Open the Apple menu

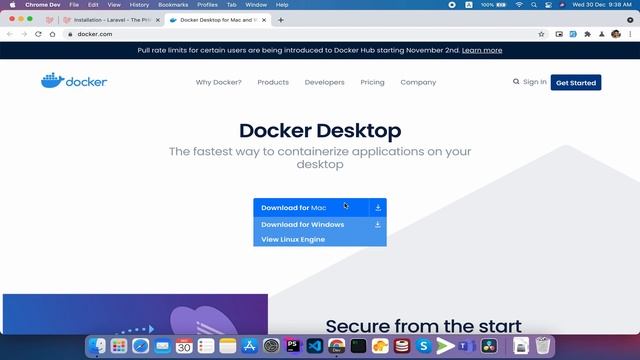tap(13, 5)
